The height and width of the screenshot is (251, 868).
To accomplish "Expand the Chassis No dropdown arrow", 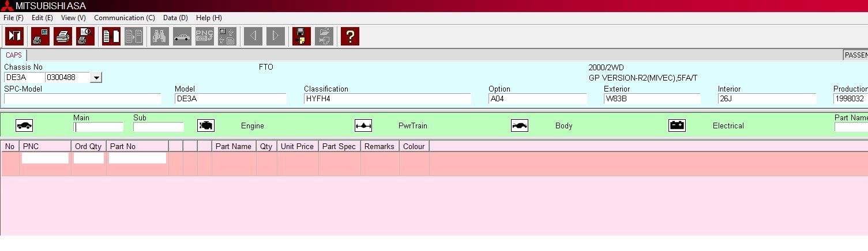I will [x=96, y=77].
